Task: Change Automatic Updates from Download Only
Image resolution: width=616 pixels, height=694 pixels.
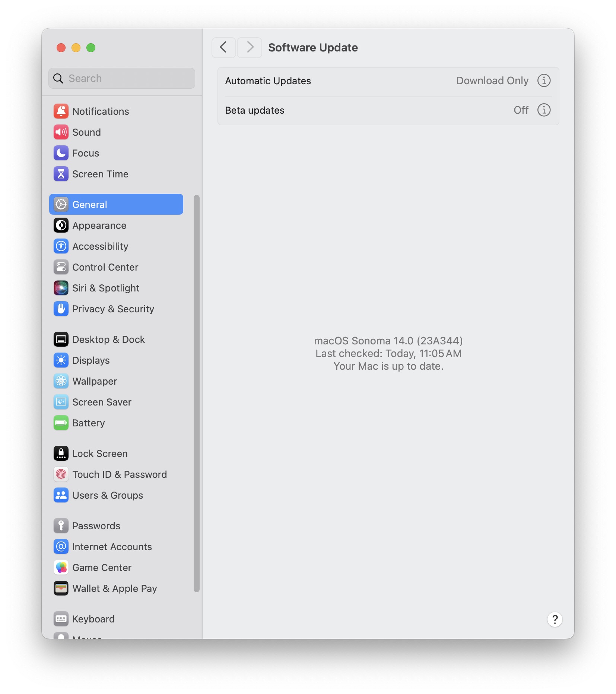Action: (x=492, y=81)
